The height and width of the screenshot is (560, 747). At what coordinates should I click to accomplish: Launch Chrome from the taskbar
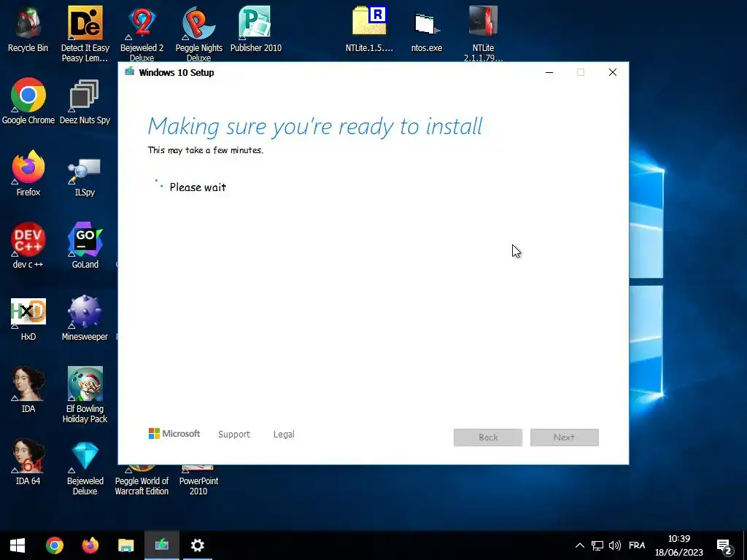pos(54,545)
